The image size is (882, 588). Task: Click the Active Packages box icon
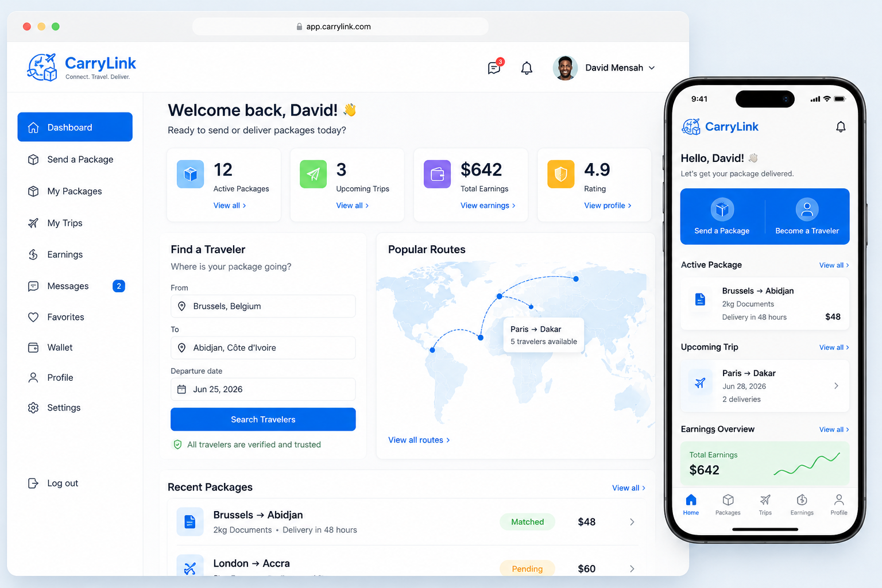[190, 174]
